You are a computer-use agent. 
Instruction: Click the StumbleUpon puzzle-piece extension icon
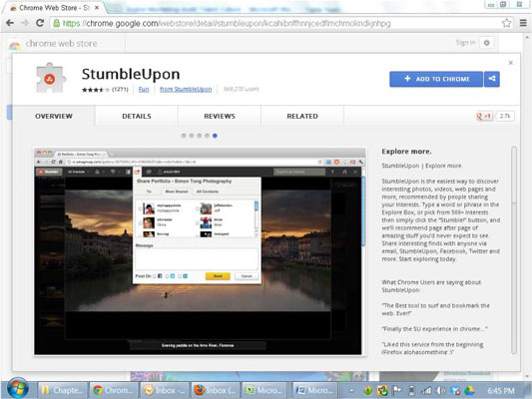click(x=51, y=78)
